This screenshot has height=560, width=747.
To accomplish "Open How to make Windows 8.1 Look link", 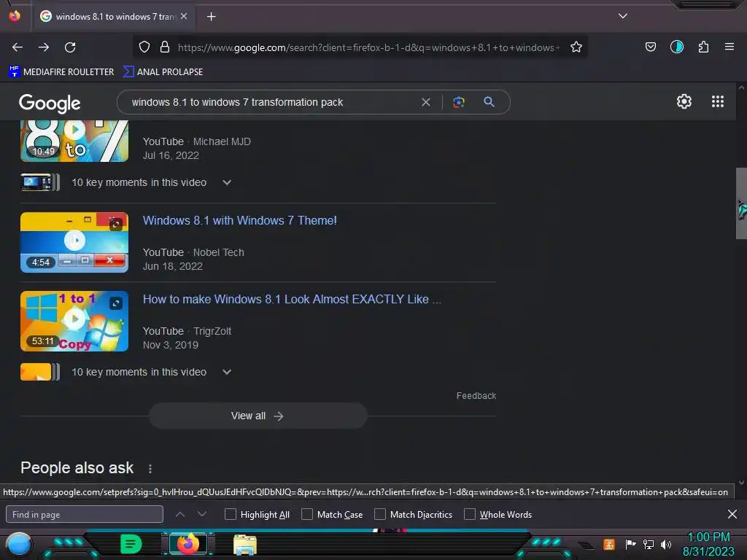I will [x=292, y=299].
